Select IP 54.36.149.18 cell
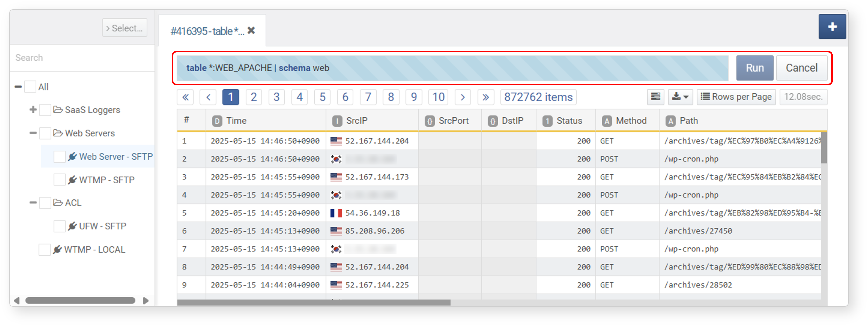 372,213
